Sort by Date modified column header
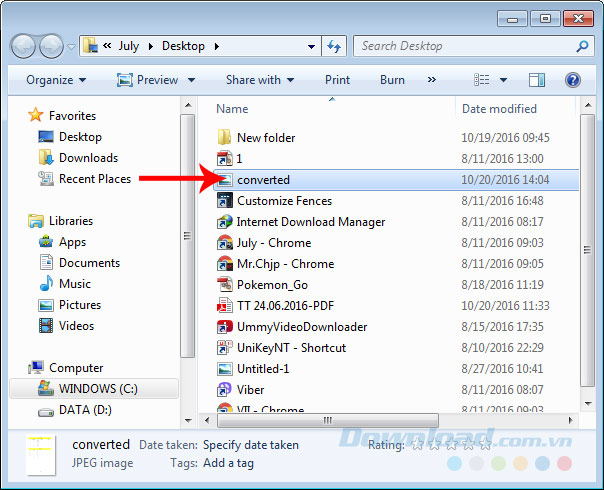604x490 pixels. click(500, 109)
